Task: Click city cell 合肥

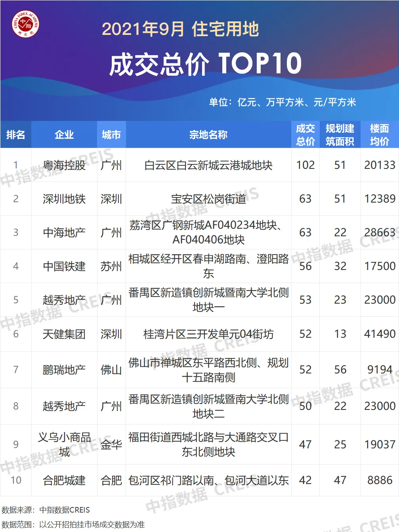Action: click(x=111, y=480)
